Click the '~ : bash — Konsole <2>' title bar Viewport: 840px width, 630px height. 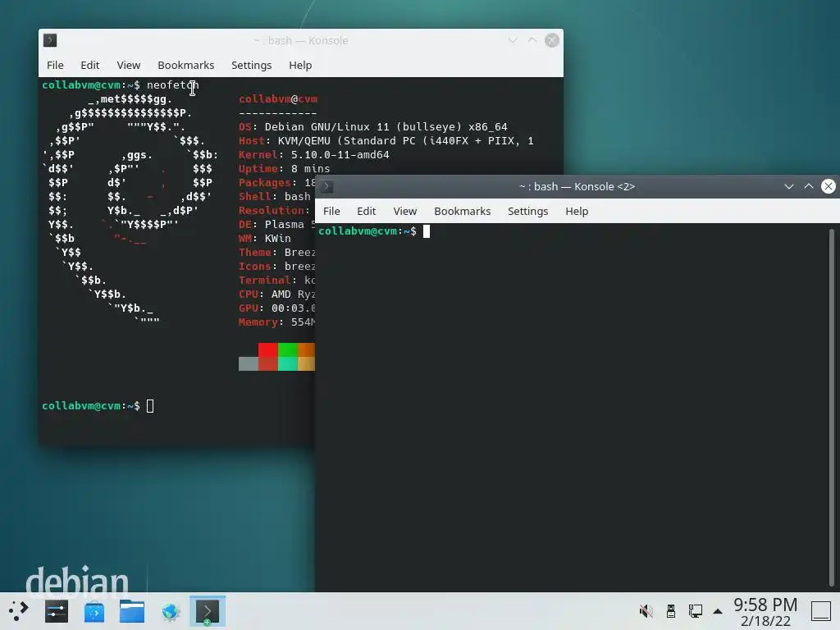tap(577, 186)
